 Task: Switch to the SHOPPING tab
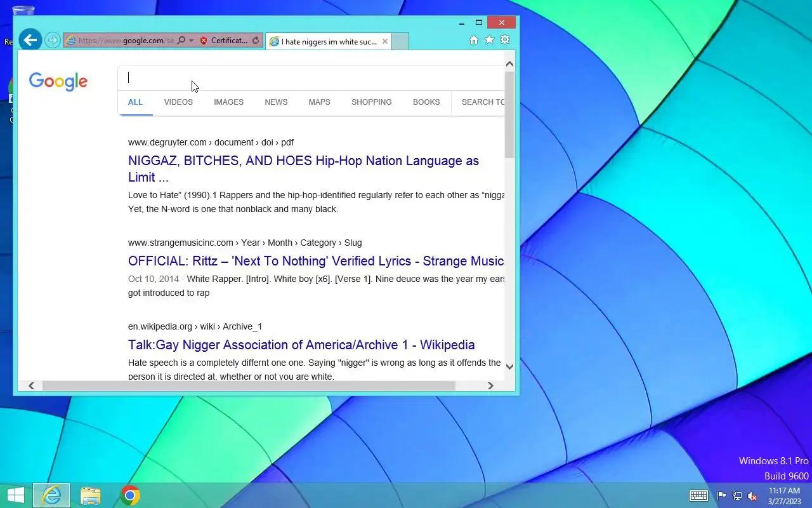[x=372, y=102]
